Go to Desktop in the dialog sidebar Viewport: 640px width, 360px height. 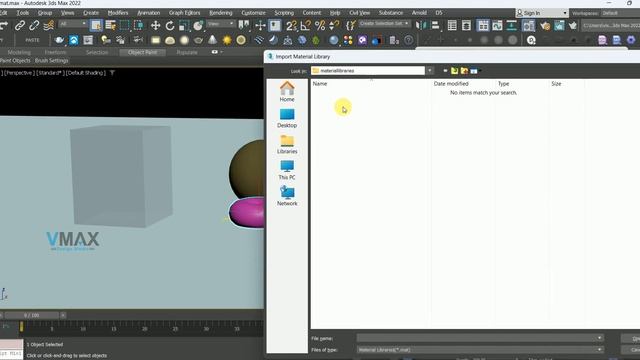pos(287,118)
